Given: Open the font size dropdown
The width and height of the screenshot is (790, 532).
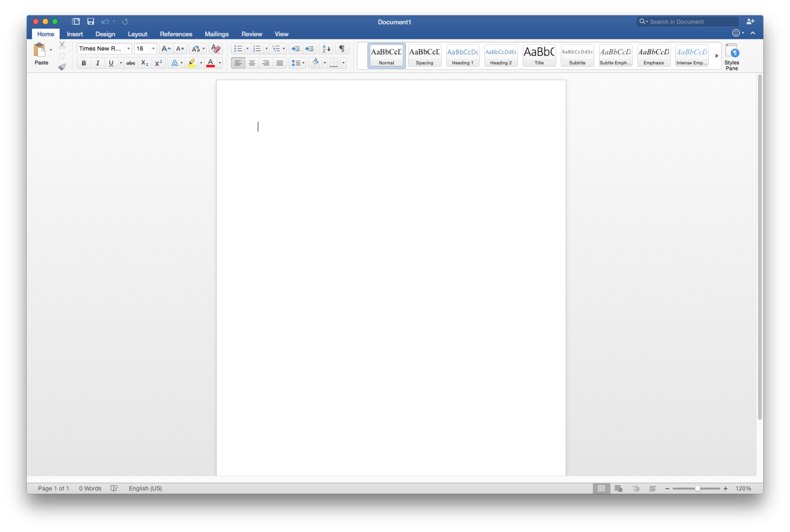Looking at the screenshot, I should pyautogui.click(x=153, y=48).
